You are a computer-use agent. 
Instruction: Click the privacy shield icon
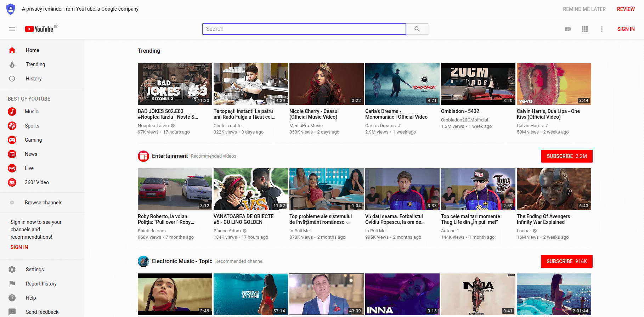coord(11,9)
